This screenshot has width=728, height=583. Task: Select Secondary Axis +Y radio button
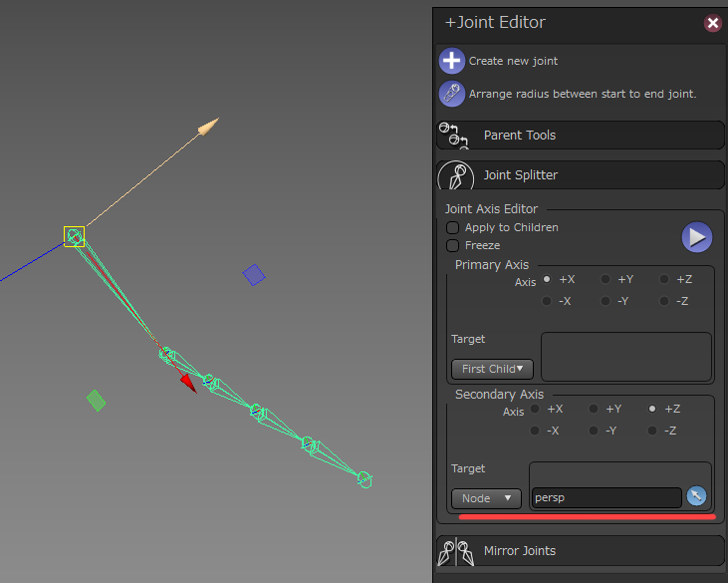(x=594, y=409)
